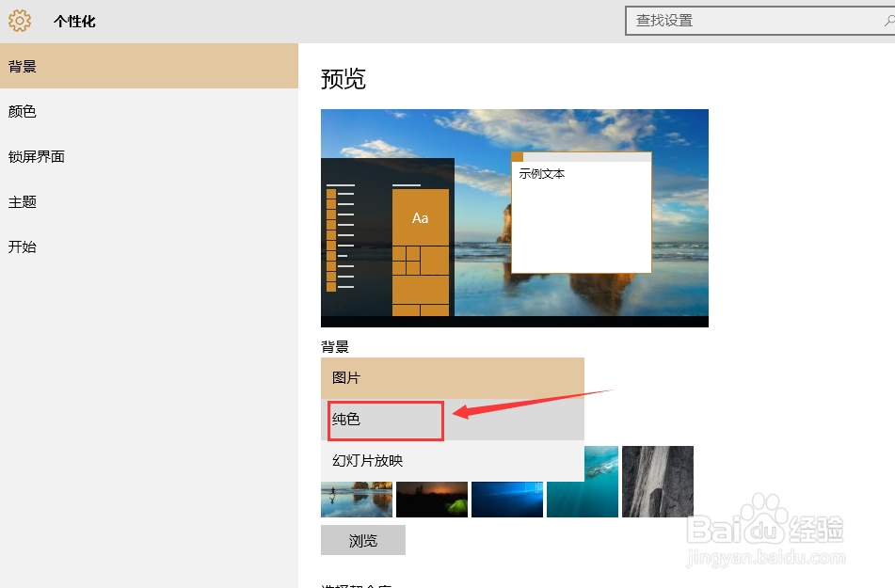The image size is (895, 588).
Task: Select 纯色 from the background dropdown
Action: (385, 421)
